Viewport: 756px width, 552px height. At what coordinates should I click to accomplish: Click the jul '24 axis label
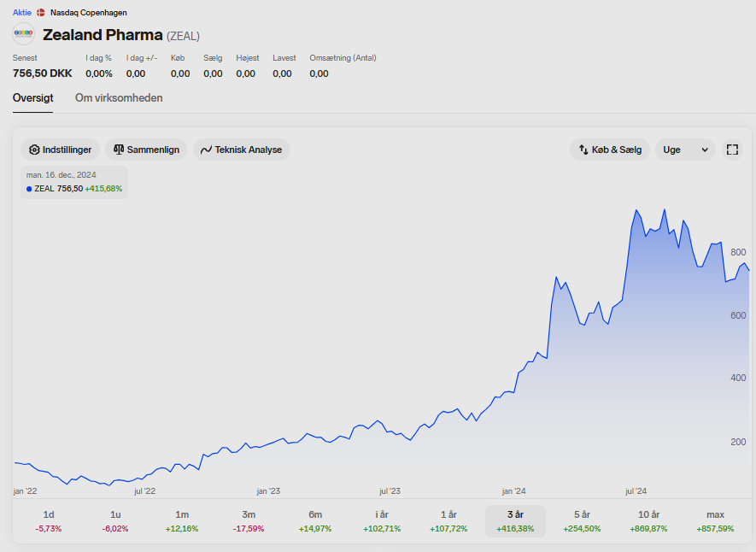[x=636, y=491]
